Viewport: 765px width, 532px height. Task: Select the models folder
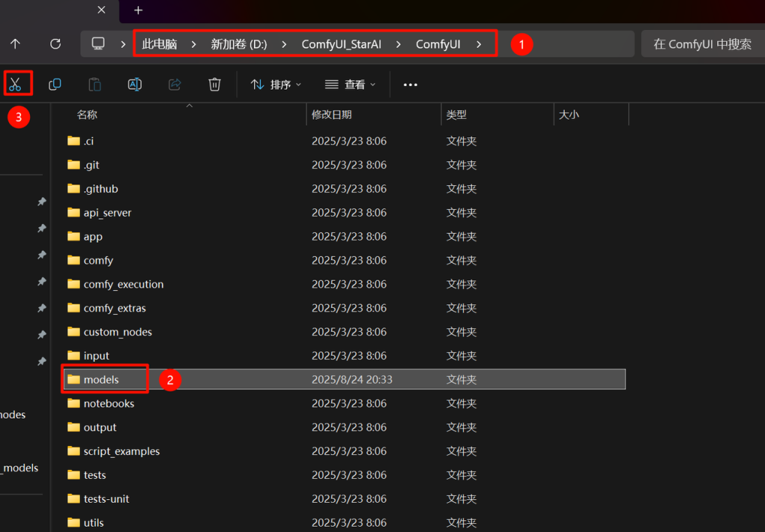pyautogui.click(x=101, y=380)
